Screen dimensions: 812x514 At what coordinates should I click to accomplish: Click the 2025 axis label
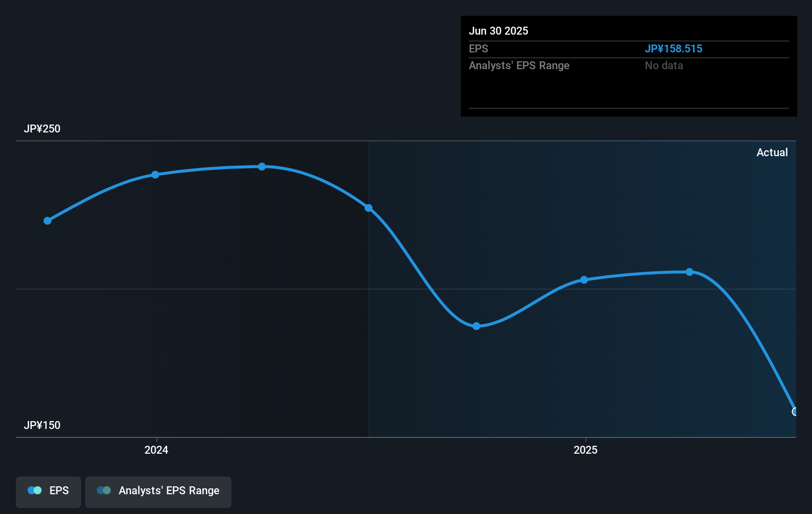585,450
